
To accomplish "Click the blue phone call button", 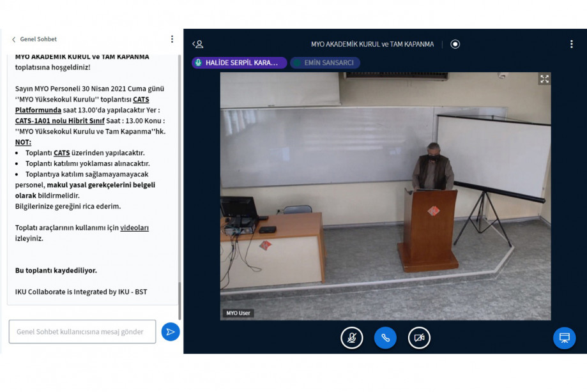I will click(385, 338).
